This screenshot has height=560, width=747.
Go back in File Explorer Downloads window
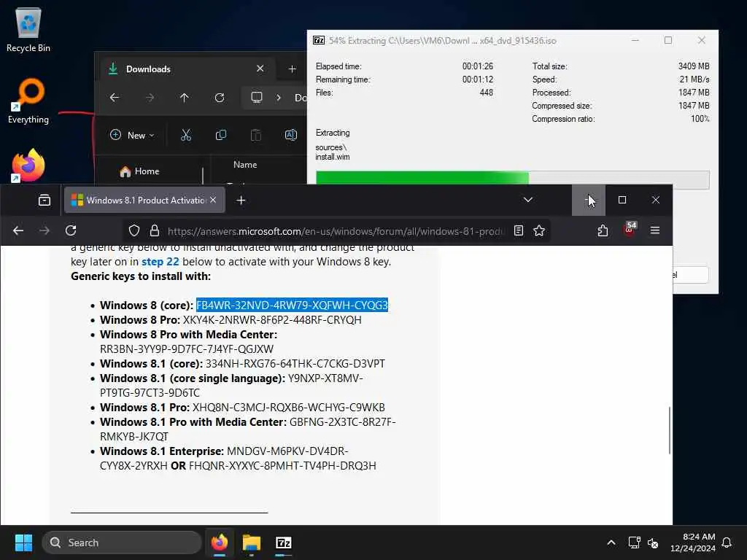[x=115, y=98]
